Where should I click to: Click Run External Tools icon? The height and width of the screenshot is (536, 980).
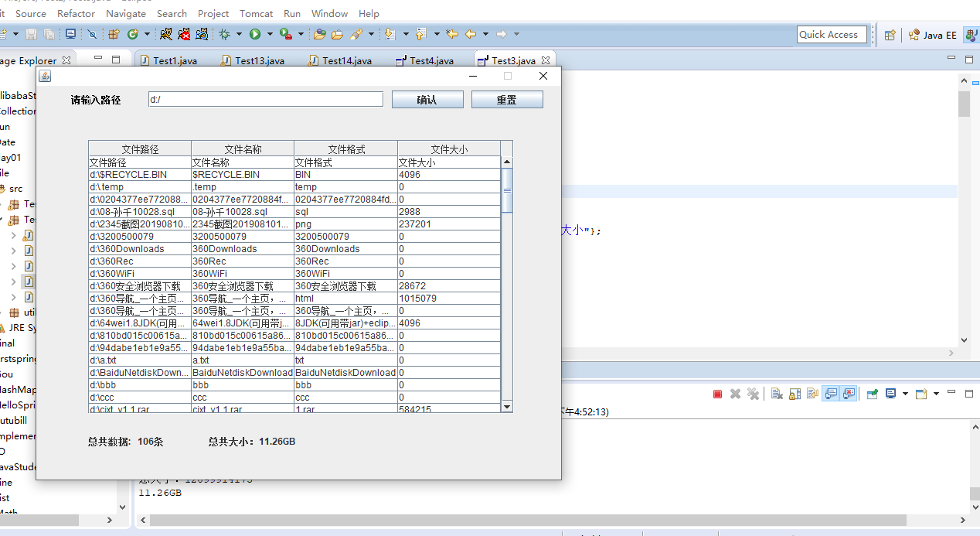tap(286, 34)
